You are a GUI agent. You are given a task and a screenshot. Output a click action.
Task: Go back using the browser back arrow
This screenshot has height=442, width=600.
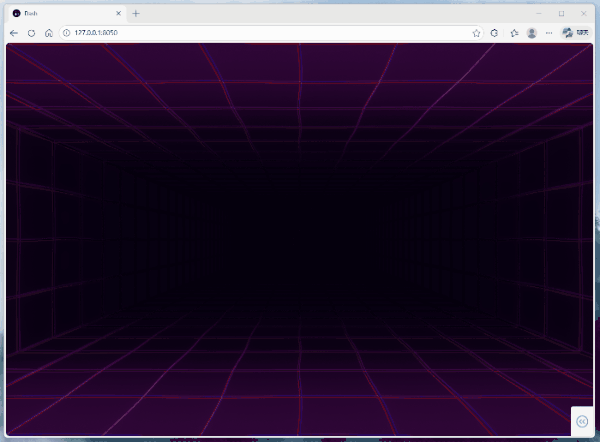tap(14, 33)
